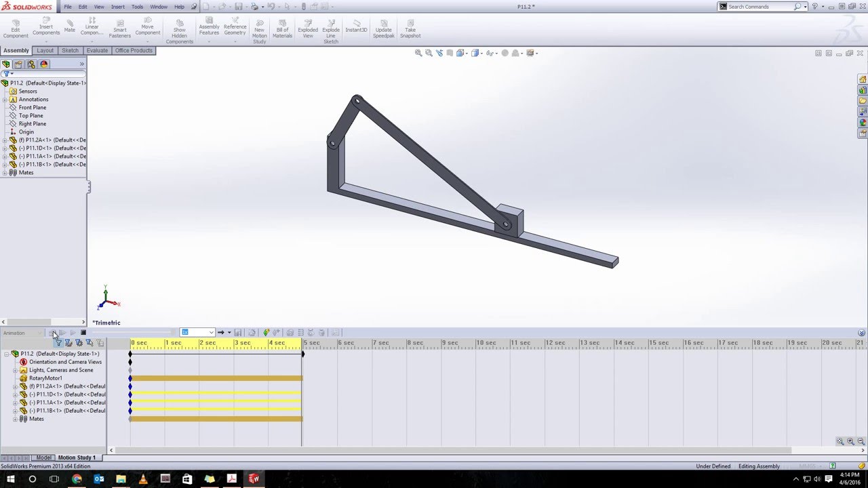The width and height of the screenshot is (868, 488).
Task: Click New Motion Study
Action: point(260,30)
